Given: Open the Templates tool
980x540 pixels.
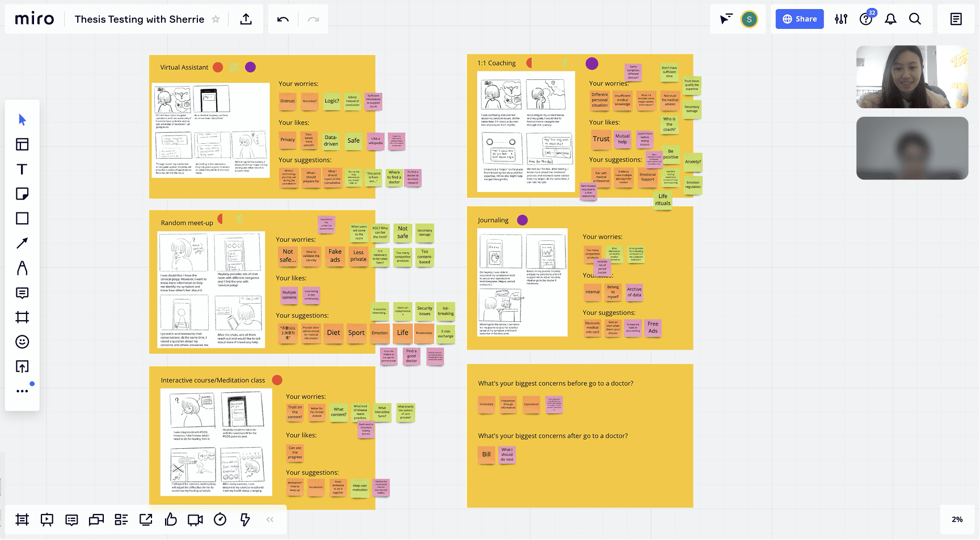Looking at the screenshot, I should [x=22, y=144].
